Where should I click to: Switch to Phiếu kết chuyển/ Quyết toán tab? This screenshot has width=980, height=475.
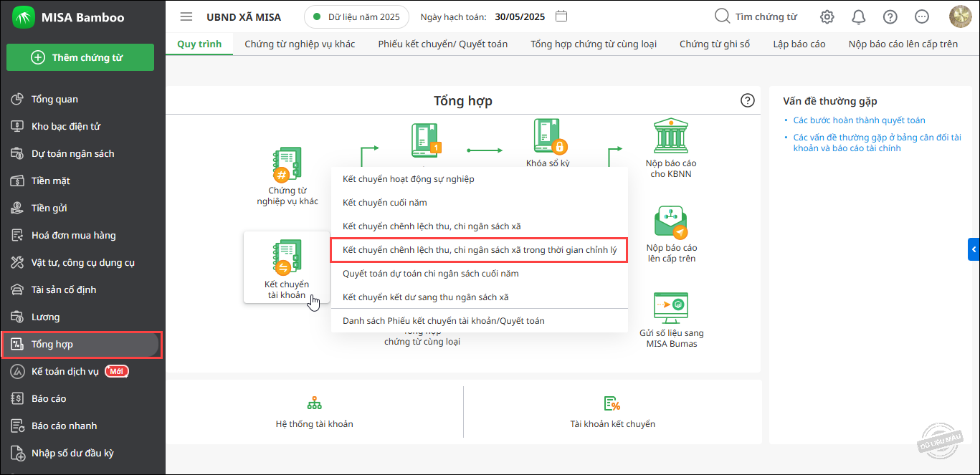pyautogui.click(x=443, y=44)
